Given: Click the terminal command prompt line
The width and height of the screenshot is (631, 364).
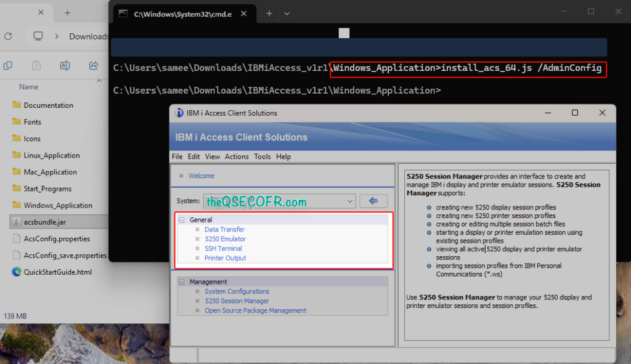Looking at the screenshot, I should click(x=277, y=91).
